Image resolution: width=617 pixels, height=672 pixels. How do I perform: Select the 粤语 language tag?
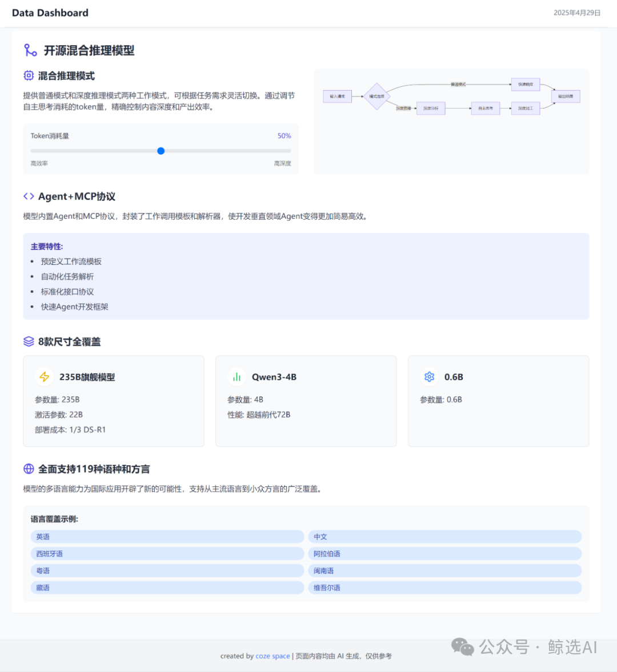coord(167,570)
